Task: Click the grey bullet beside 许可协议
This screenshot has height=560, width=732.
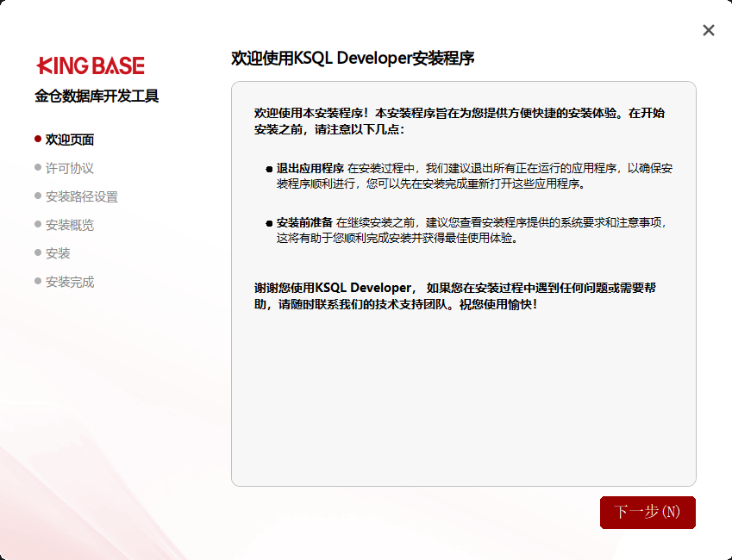Action: 38,167
